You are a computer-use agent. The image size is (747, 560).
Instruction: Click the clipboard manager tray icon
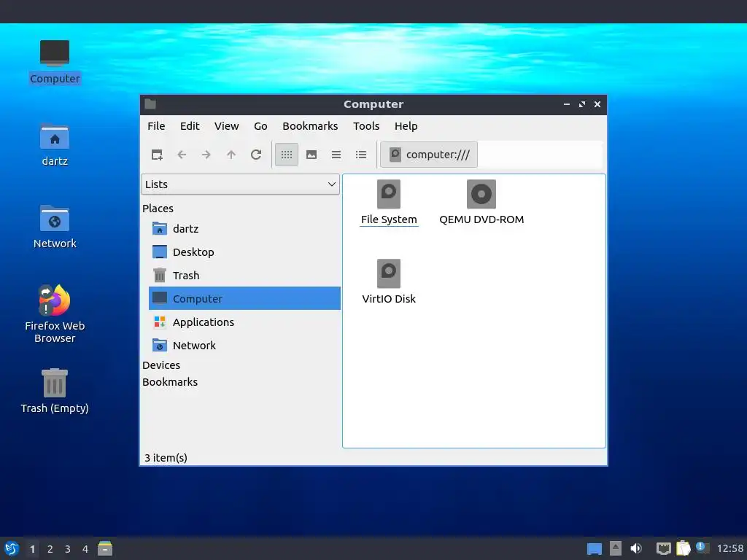click(x=683, y=548)
